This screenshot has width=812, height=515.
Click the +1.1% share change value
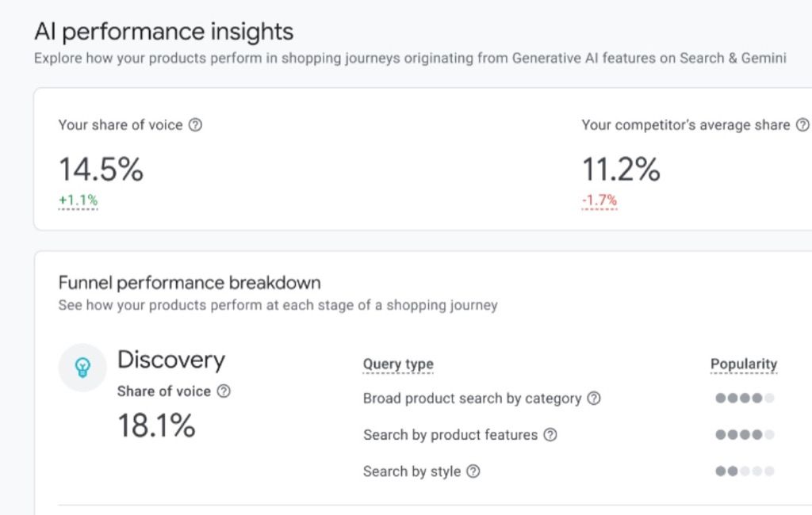[x=79, y=200]
